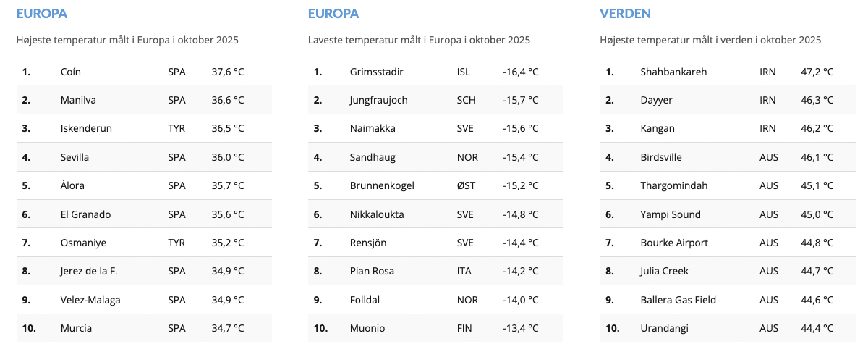This screenshot has width=868, height=344.
Task: Click the left EUROPA heading
Action: tap(42, 13)
